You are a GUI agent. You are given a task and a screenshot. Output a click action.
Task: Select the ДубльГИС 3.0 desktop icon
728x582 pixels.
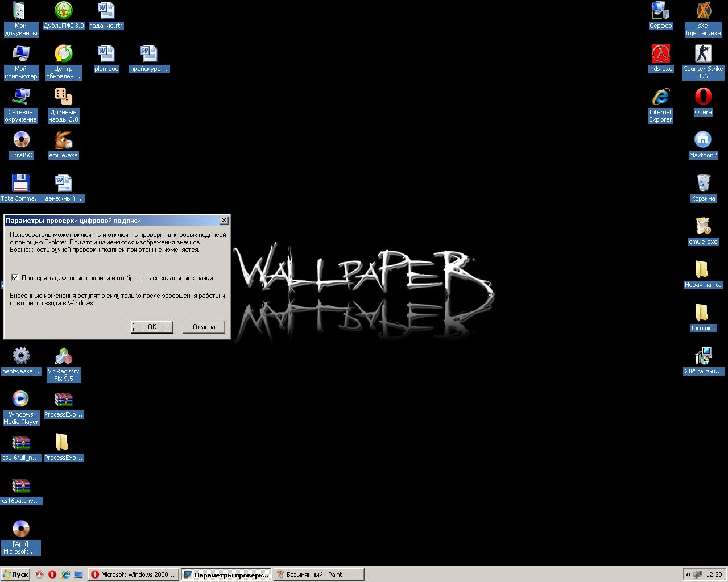(63, 11)
